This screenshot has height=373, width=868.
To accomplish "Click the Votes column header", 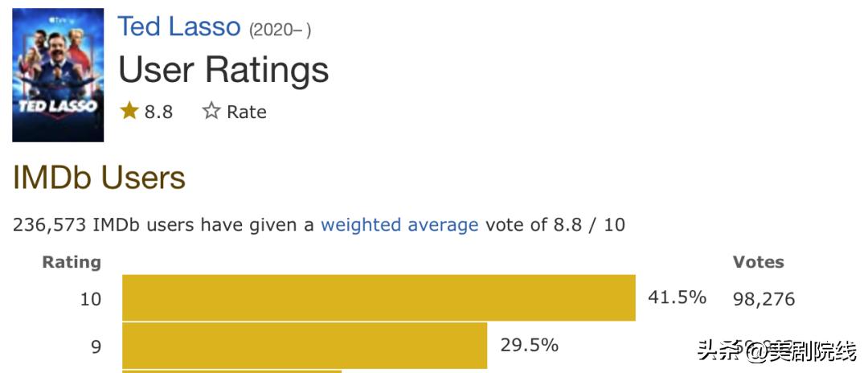I will point(758,262).
